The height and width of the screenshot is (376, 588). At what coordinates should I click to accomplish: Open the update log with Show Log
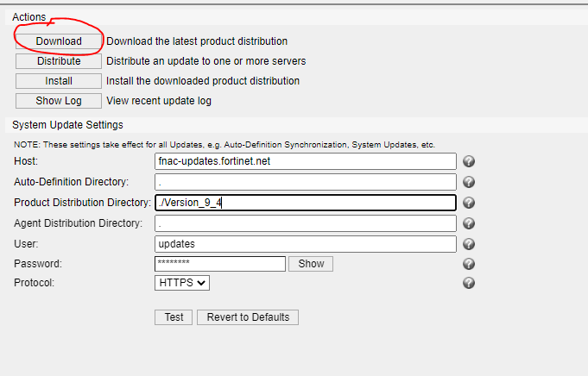59,101
